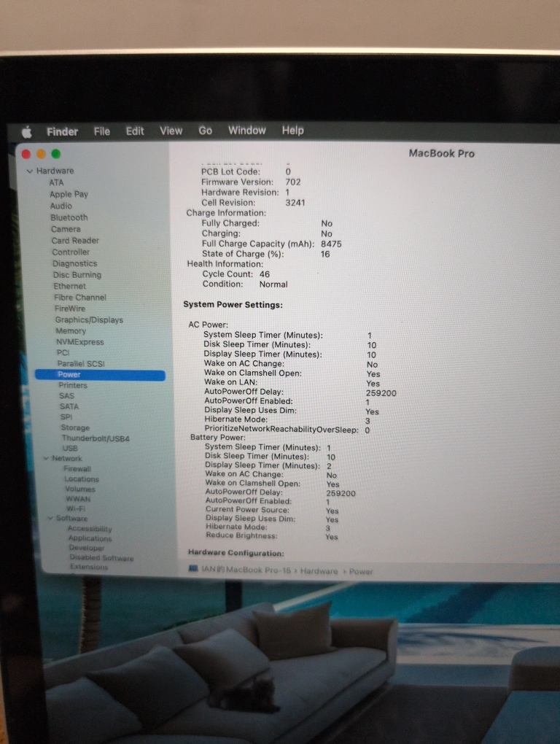Select NVMExpress in the sidebar
This screenshot has height=744, width=560.
[80, 341]
